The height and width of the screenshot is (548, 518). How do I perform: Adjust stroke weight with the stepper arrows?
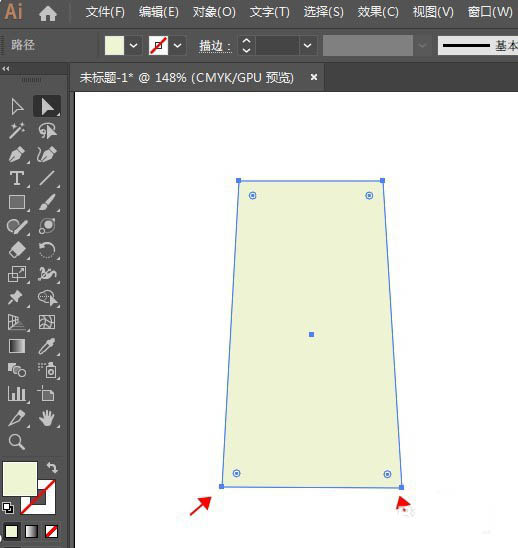click(246, 45)
